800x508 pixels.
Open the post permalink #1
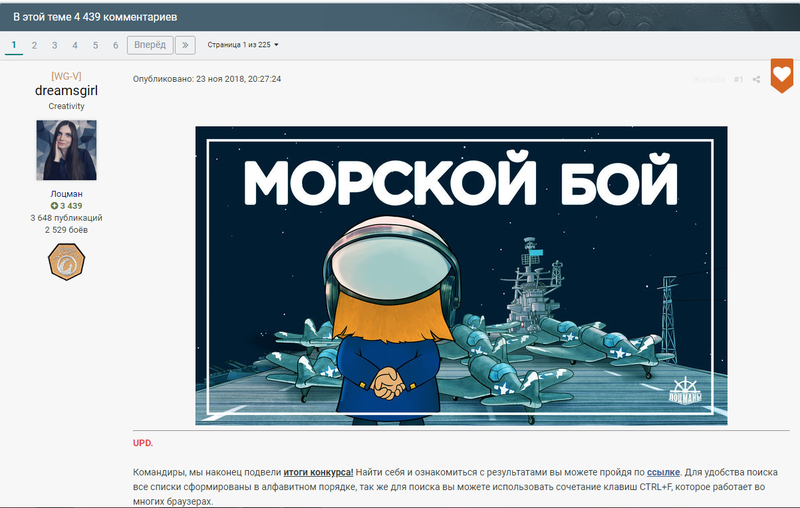(738, 80)
